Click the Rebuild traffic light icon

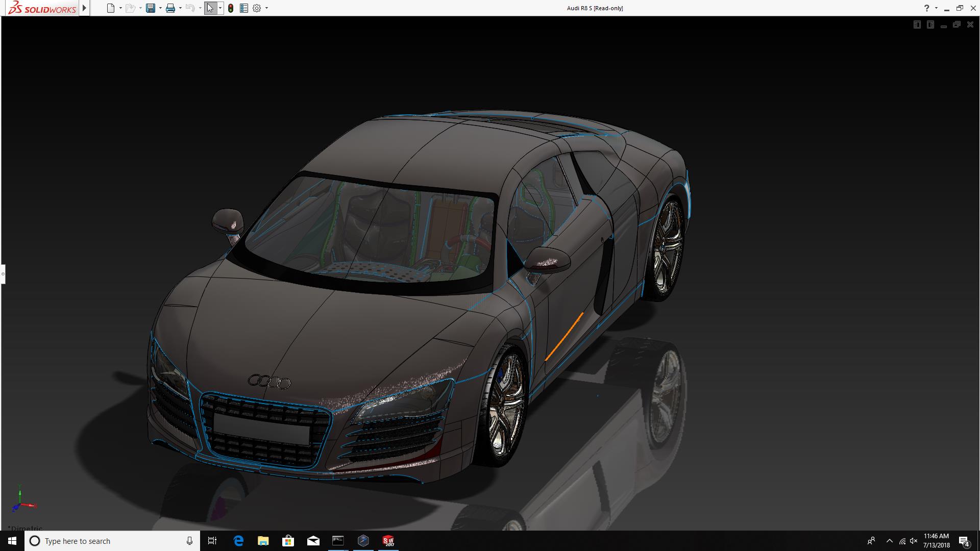click(231, 8)
